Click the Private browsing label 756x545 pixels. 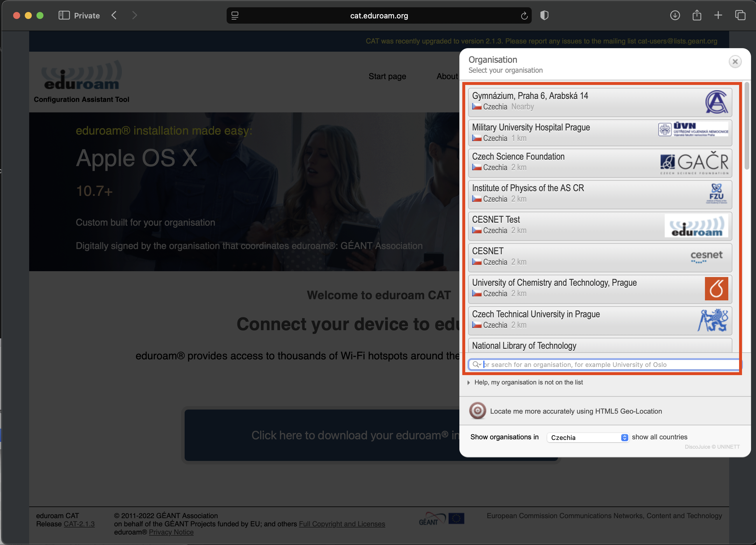click(x=87, y=16)
